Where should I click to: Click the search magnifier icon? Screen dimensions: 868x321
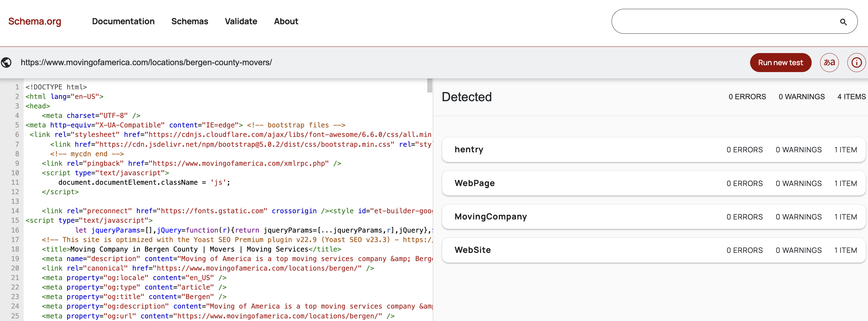tap(843, 22)
